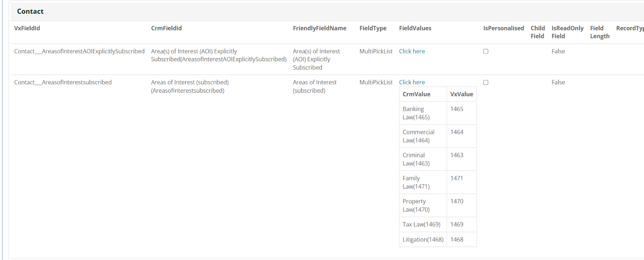
Task: Select the Commercial Law(1464) value cell
Action: coord(423,136)
